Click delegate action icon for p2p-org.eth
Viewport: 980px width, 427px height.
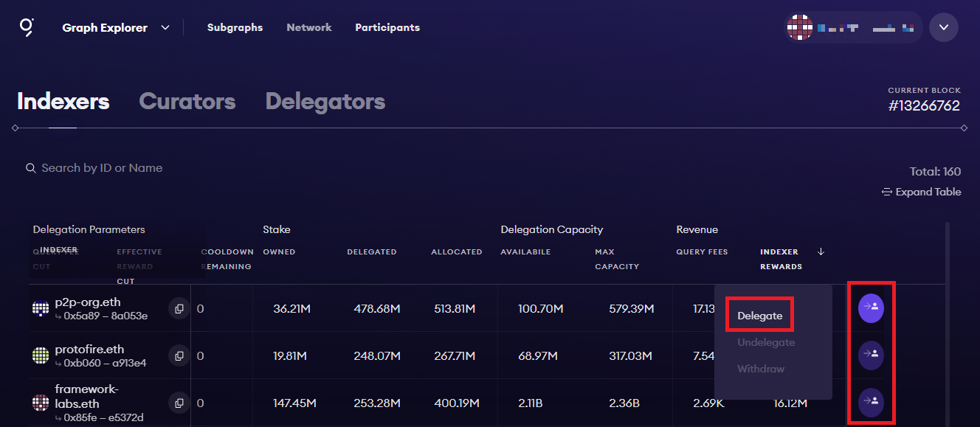point(871,308)
